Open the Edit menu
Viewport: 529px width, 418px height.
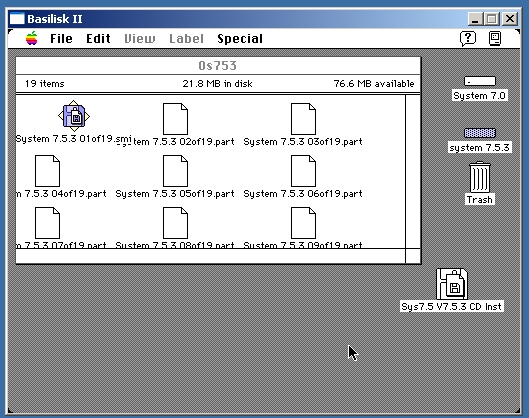(98, 38)
